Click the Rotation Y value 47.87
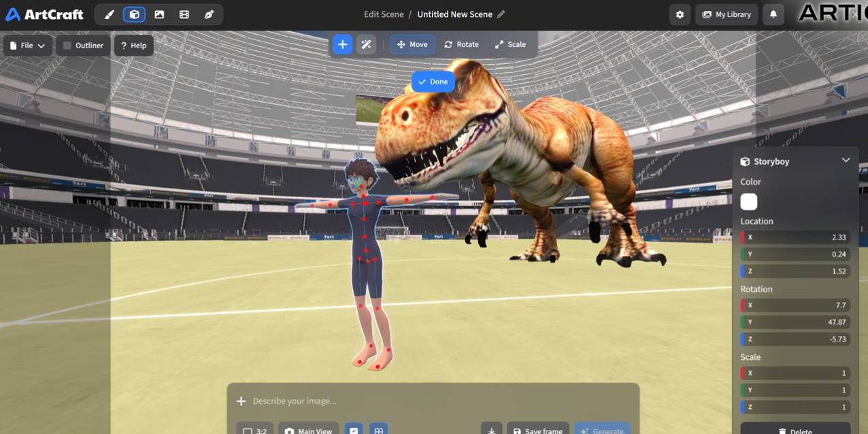 point(795,322)
